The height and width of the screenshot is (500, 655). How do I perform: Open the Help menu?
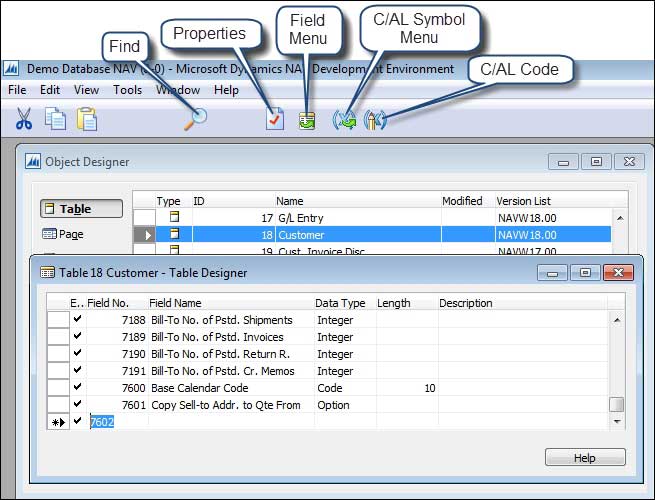click(x=226, y=90)
